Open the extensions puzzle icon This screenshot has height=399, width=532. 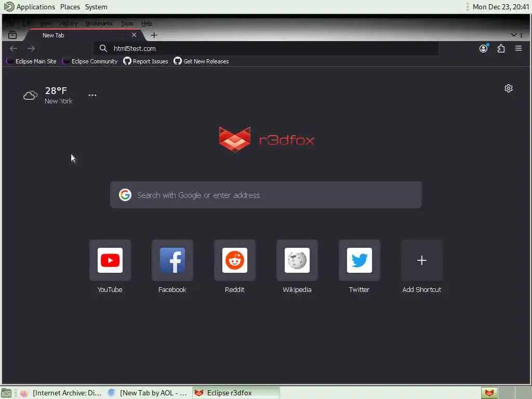tap(501, 48)
